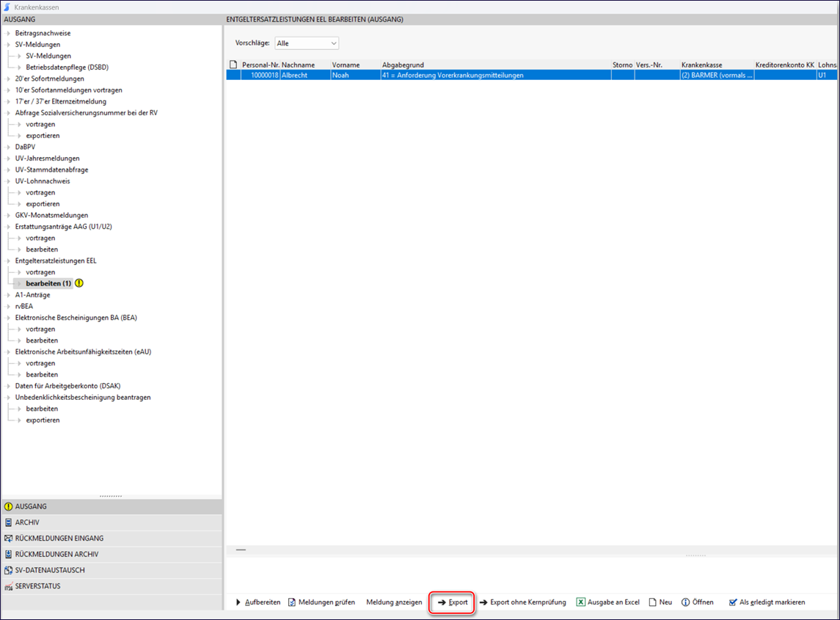Click Export ohne Kernprüfung
This screenshot has width=840, height=620.
coord(522,602)
